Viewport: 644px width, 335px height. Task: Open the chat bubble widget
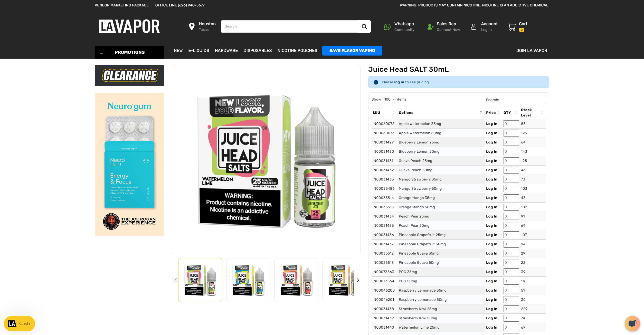(632, 323)
